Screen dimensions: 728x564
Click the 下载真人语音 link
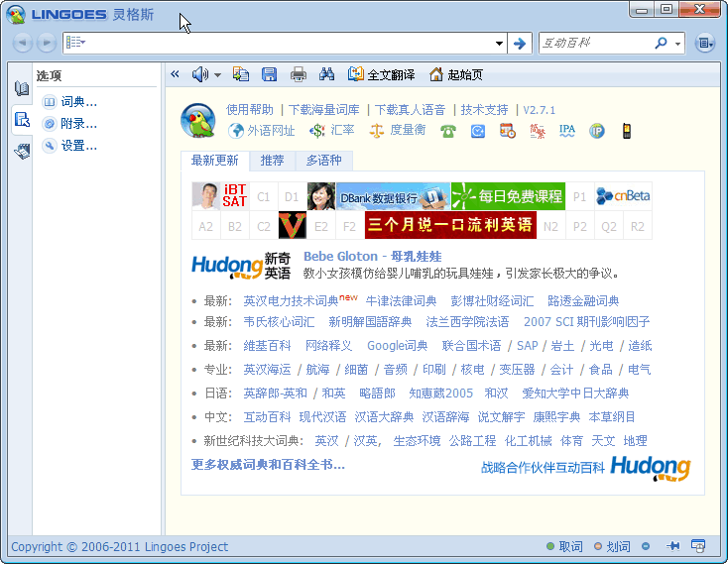pyautogui.click(x=410, y=110)
